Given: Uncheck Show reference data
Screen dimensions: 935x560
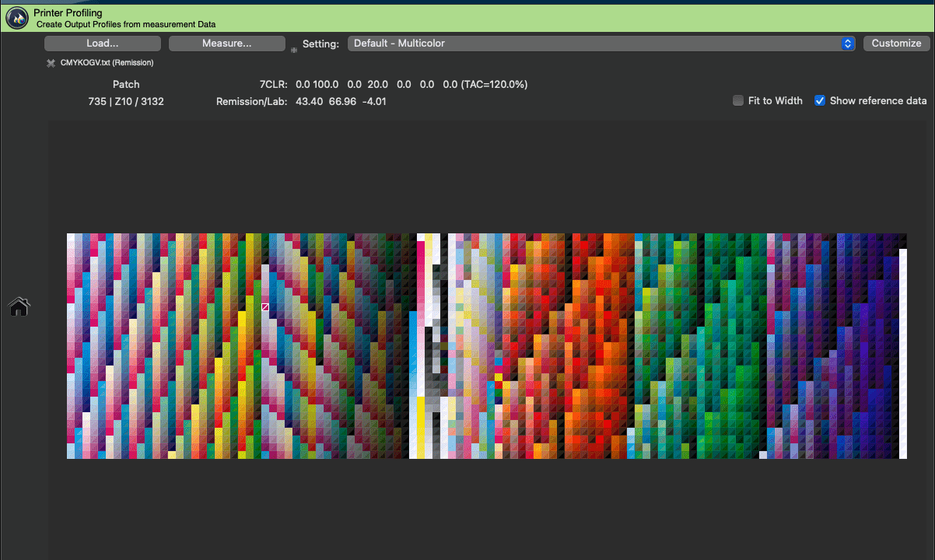Looking at the screenshot, I should tap(820, 100).
